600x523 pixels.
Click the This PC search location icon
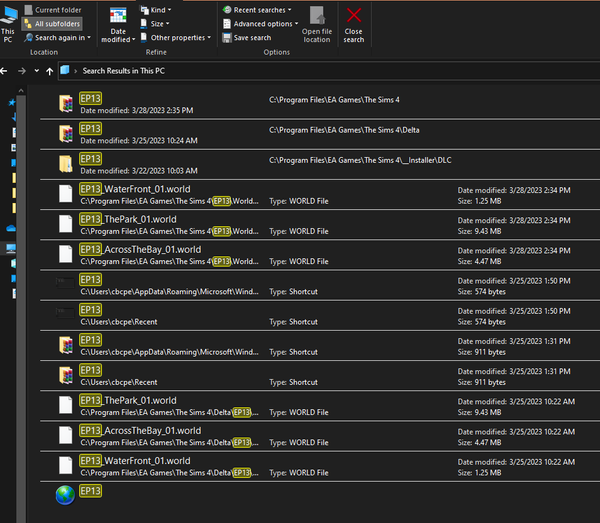[x=8, y=24]
